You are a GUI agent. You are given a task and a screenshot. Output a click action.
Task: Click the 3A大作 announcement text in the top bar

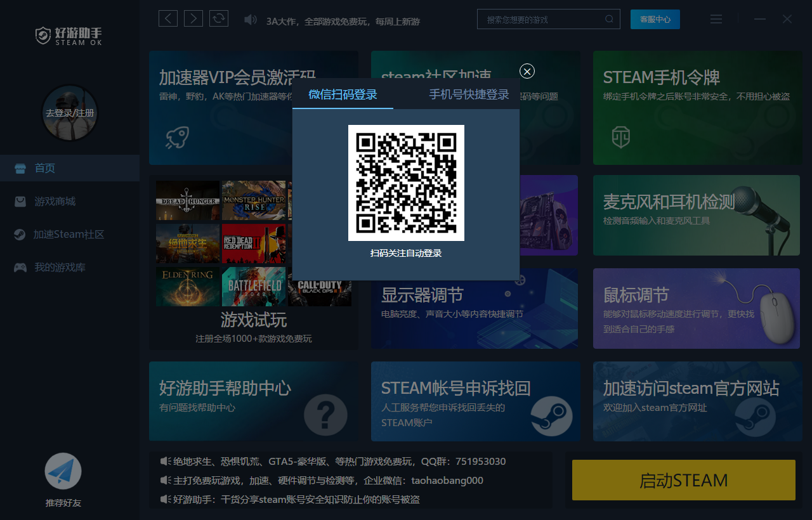coord(343,21)
